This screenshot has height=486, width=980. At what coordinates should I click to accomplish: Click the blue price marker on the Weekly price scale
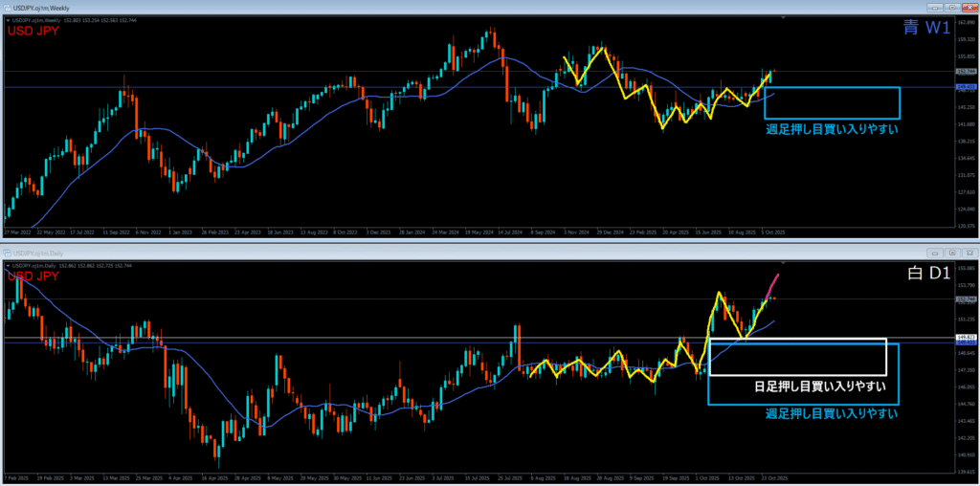967,87
